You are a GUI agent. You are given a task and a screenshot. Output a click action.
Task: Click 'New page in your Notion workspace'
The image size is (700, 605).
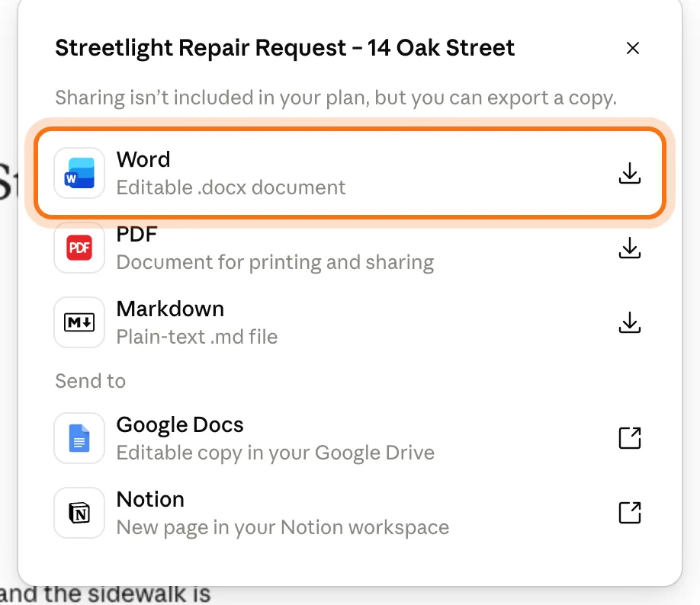(x=283, y=527)
